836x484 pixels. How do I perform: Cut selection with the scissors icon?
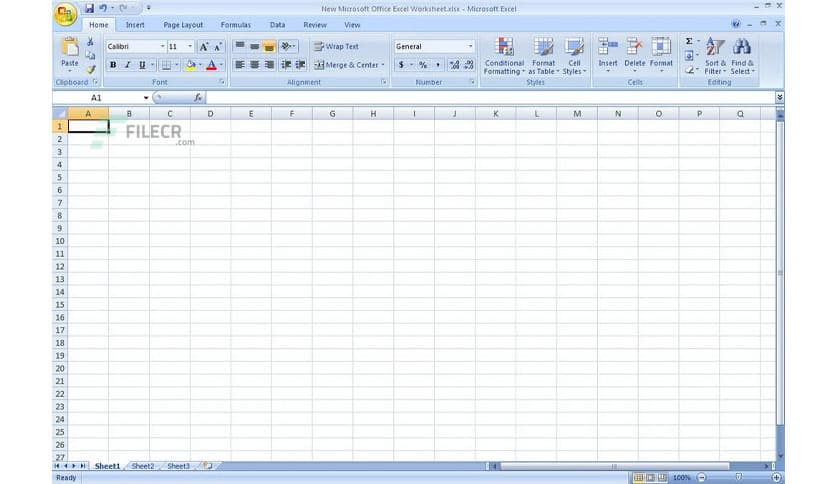click(90, 42)
